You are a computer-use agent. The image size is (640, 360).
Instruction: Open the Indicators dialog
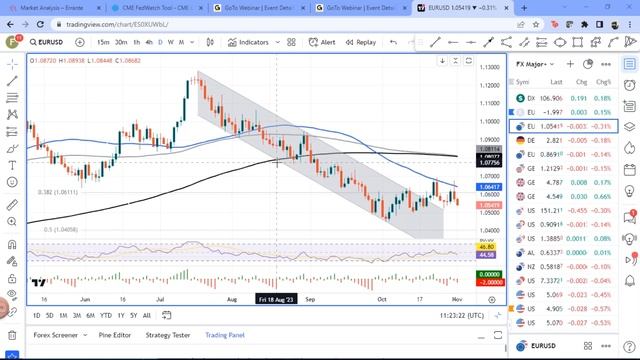coord(248,42)
